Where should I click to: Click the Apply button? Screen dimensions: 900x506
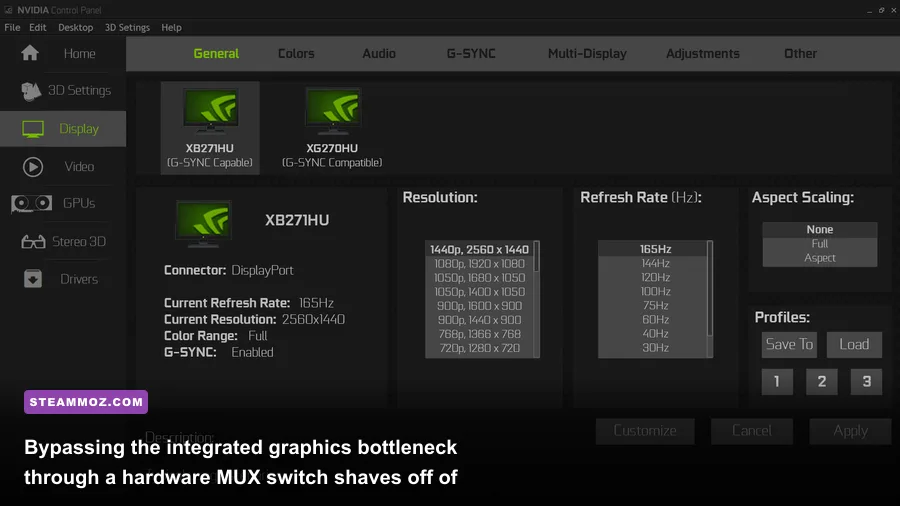(x=850, y=431)
